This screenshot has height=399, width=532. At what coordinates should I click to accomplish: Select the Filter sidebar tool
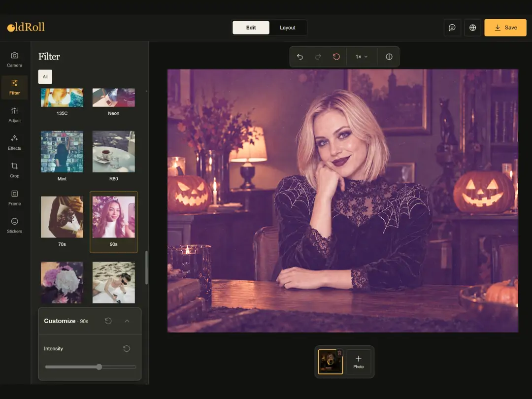click(x=15, y=87)
